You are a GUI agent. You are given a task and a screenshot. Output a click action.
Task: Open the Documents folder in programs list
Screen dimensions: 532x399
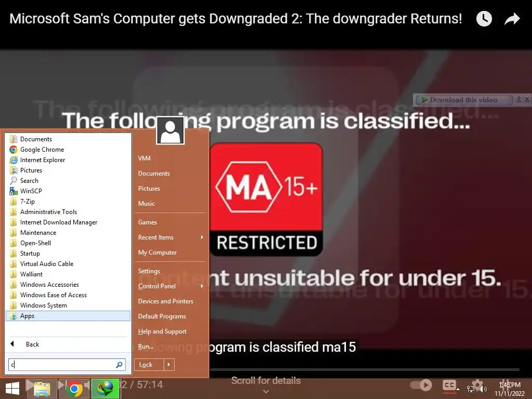point(68,139)
